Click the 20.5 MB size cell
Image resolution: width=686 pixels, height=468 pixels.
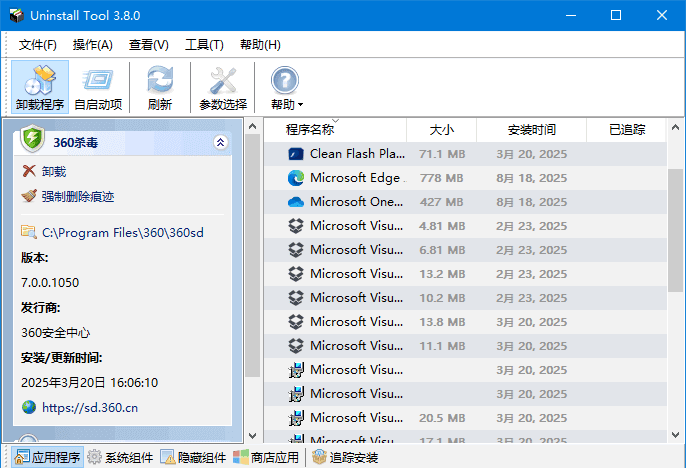[442, 418]
